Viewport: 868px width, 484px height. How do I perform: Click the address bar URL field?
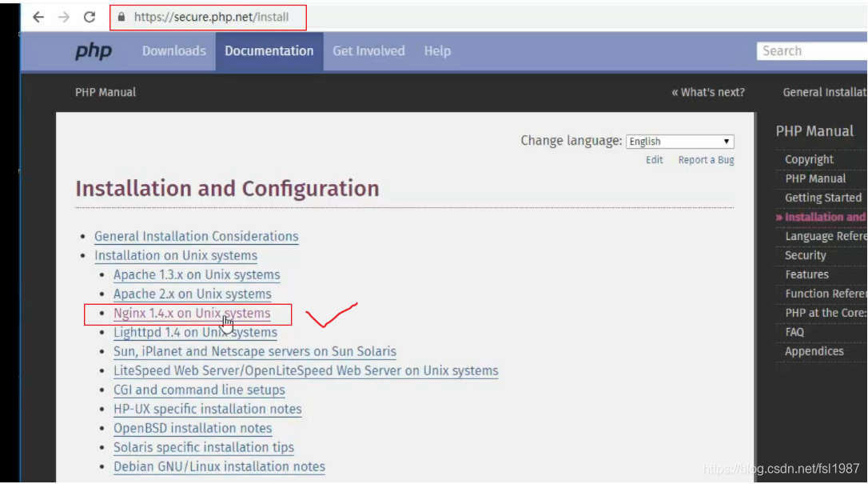tap(211, 17)
